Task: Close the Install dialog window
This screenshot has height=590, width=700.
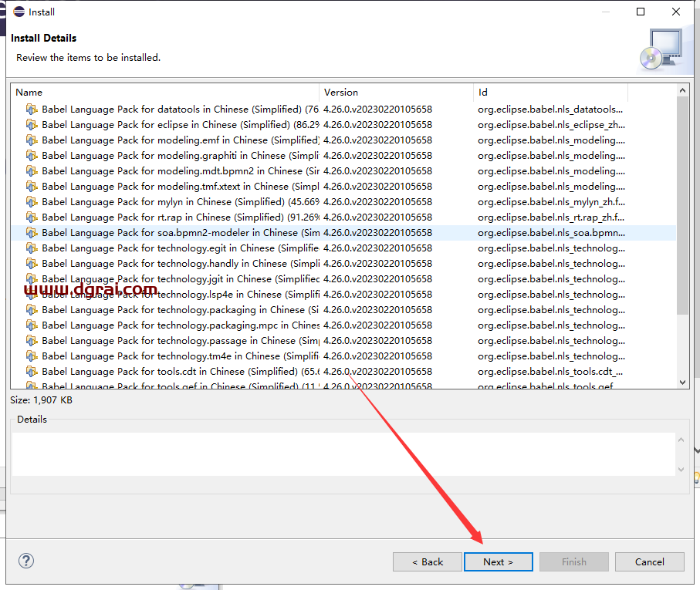Action: point(676,12)
